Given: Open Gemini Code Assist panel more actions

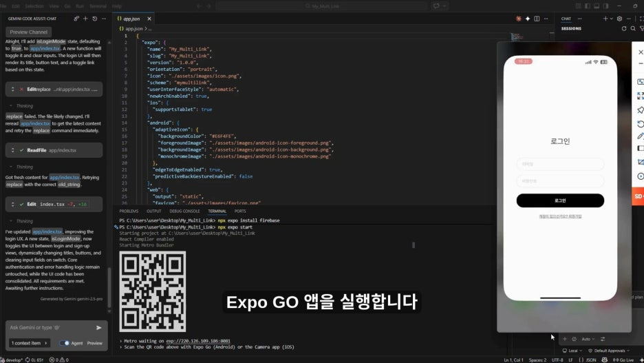Looking at the screenshot, I should (104, 19).
